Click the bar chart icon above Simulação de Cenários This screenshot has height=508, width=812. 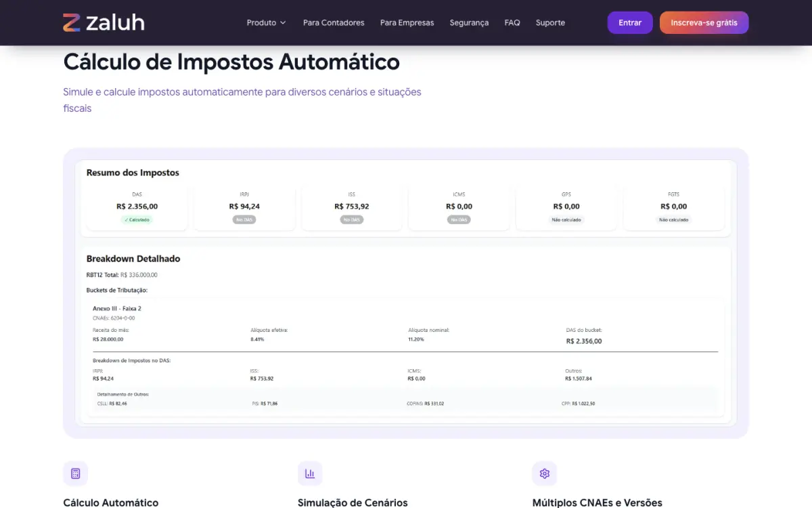coord(310,473)
